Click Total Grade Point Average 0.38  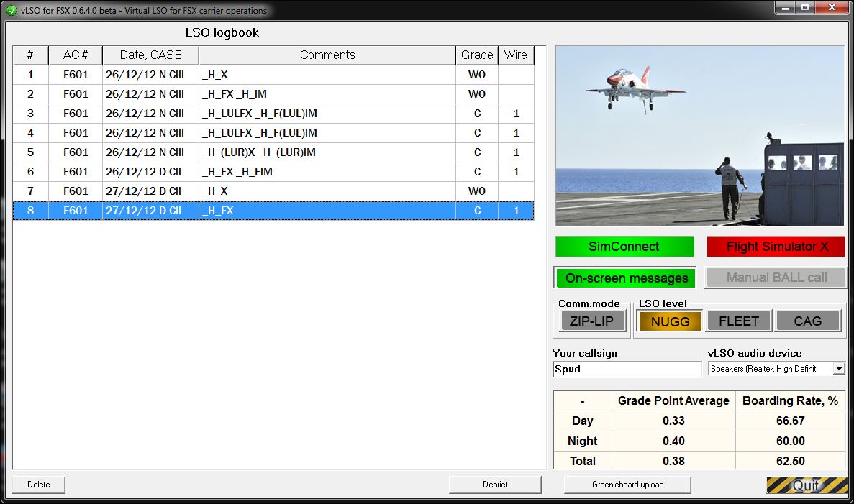673,461
